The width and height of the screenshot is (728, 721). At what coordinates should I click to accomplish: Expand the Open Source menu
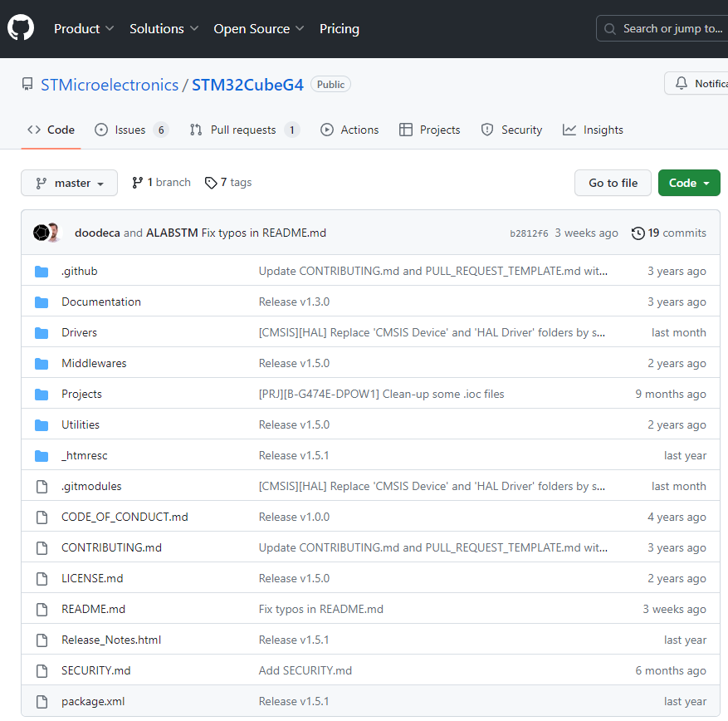coord(259,29)
